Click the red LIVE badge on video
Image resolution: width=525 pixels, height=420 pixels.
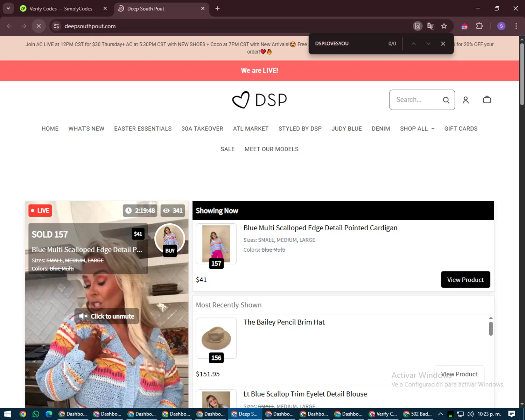tap(40, 211)
